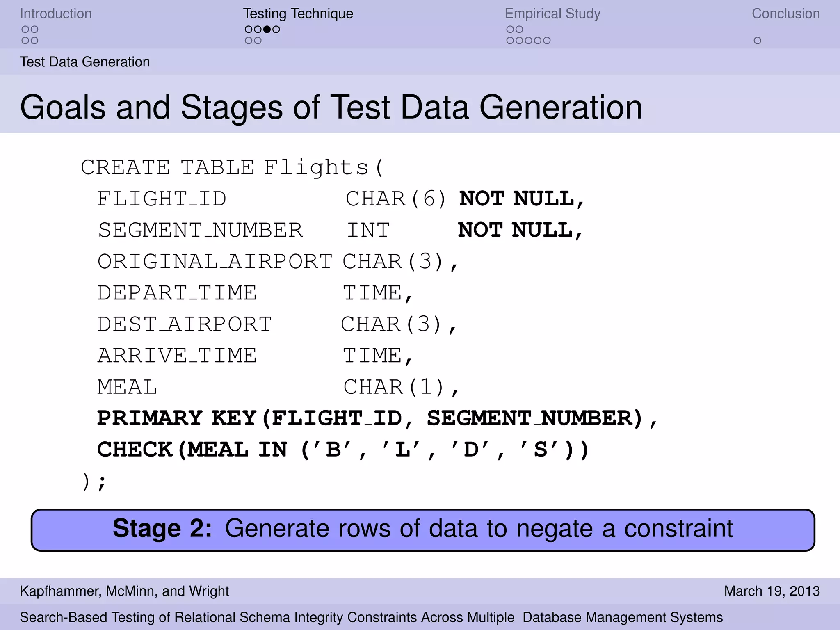
Task: Click the date March 19, 2013
Action: [x=772, y=591]
